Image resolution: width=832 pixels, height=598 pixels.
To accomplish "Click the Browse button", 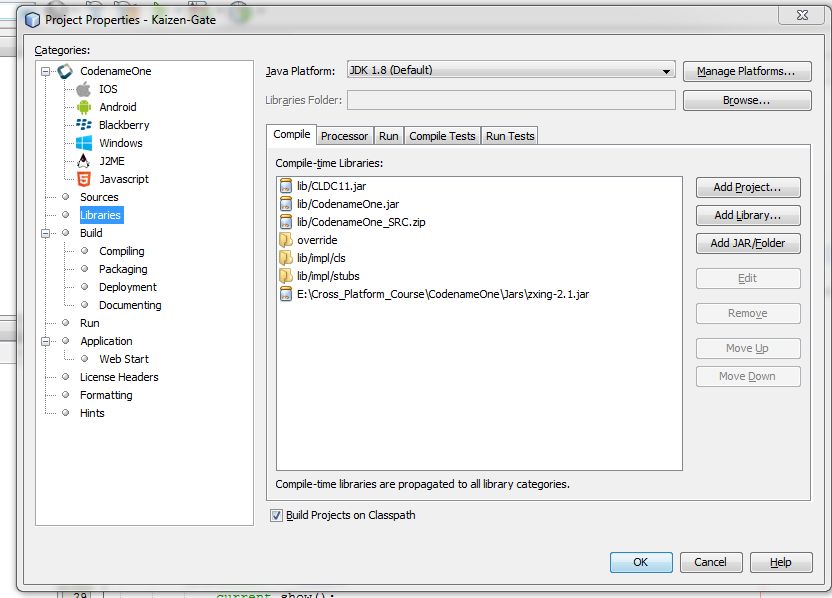I will tap(747, 100).
